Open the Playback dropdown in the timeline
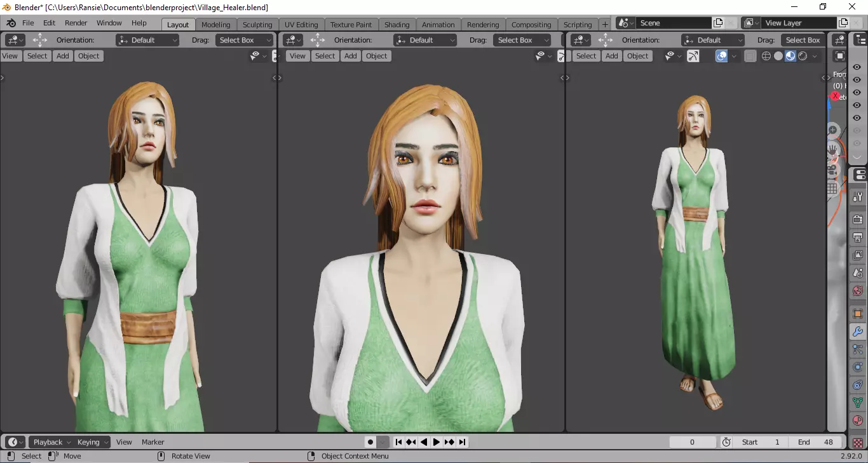 coord(51,442)
